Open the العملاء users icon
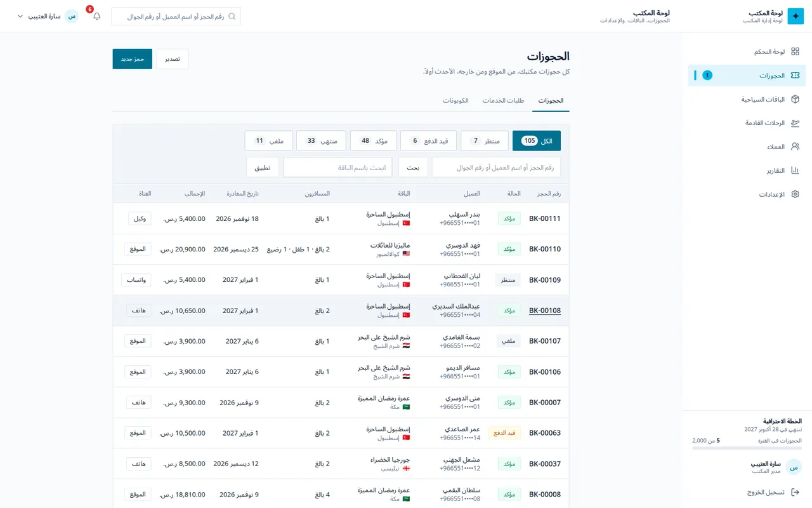 [x=795, y=147]
